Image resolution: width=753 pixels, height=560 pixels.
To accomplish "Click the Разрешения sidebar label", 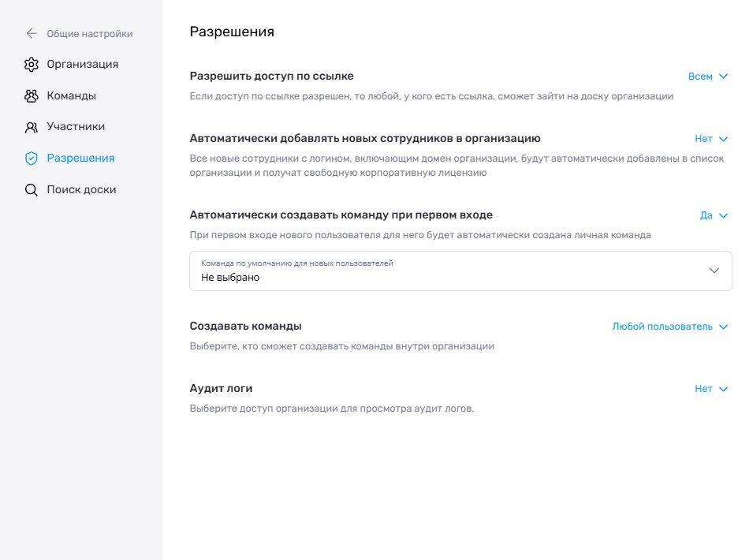I will pyautogui.click(x=80, y=158).
